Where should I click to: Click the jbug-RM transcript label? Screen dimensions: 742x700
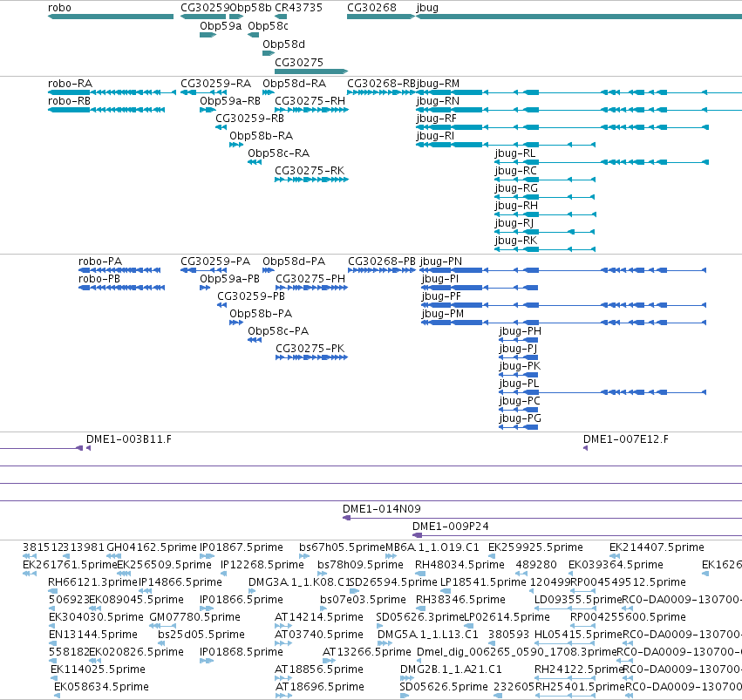(x=438, y=84)
